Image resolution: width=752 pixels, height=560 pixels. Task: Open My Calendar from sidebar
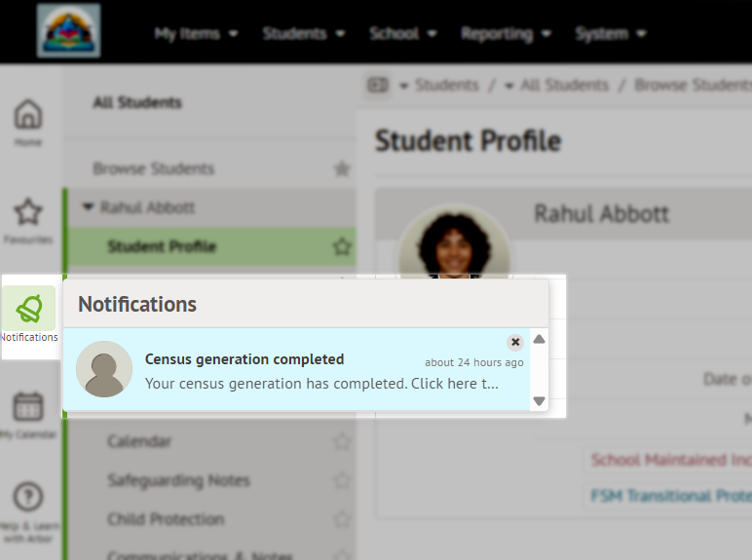(x=28, y=407)
